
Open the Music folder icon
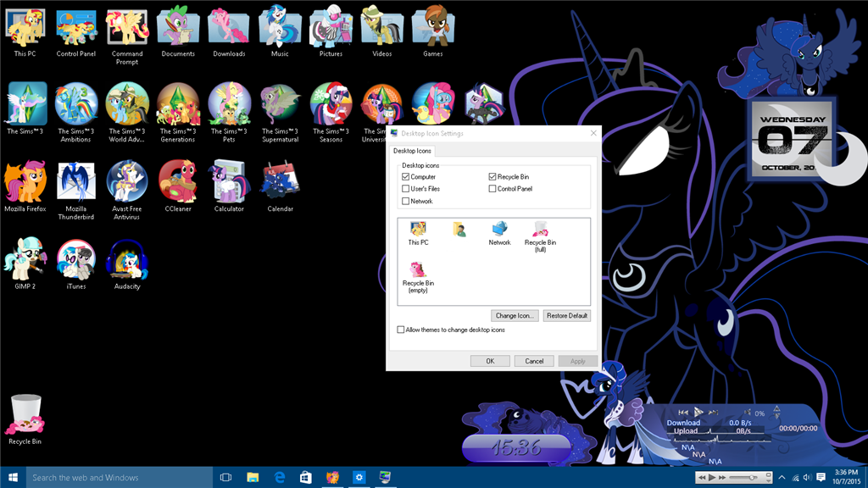tap(280, 32)
